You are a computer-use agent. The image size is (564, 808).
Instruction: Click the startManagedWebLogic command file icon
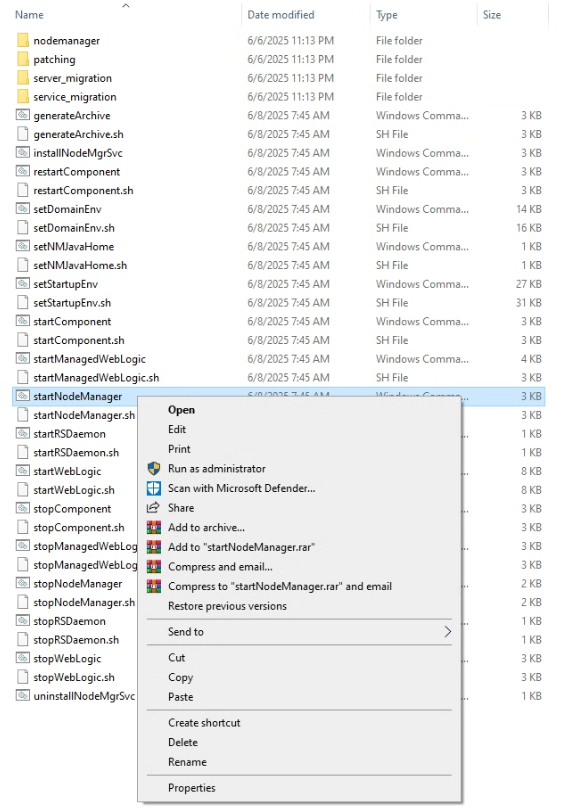(x=23, y=359)
